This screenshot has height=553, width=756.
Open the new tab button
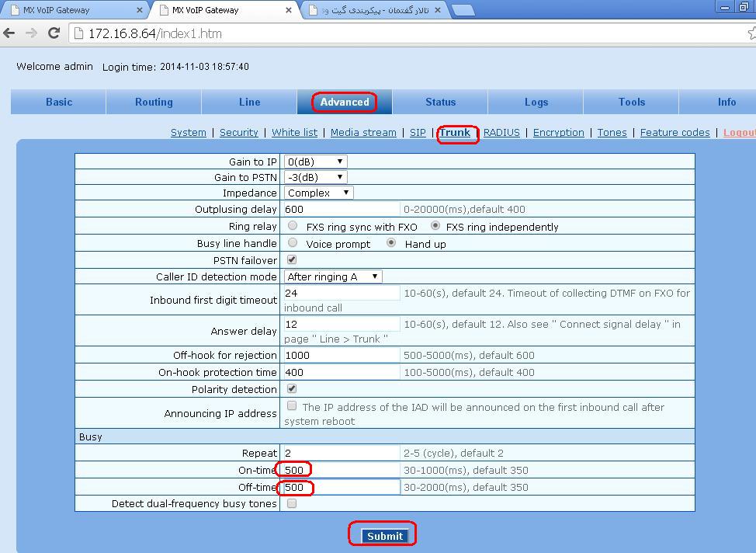(463, 10)
